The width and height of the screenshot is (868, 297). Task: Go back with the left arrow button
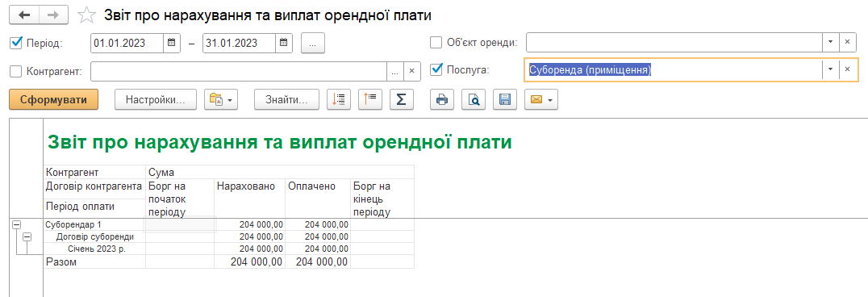24,15
